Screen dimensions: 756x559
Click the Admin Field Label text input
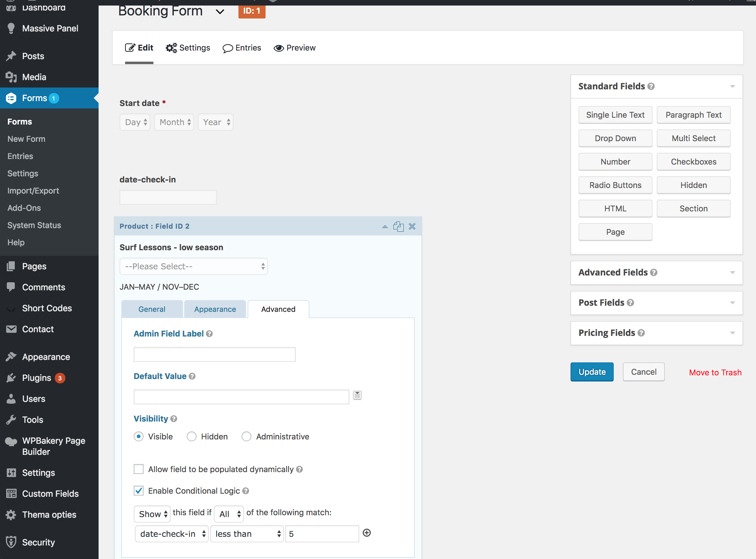click(x=214, y=354)
